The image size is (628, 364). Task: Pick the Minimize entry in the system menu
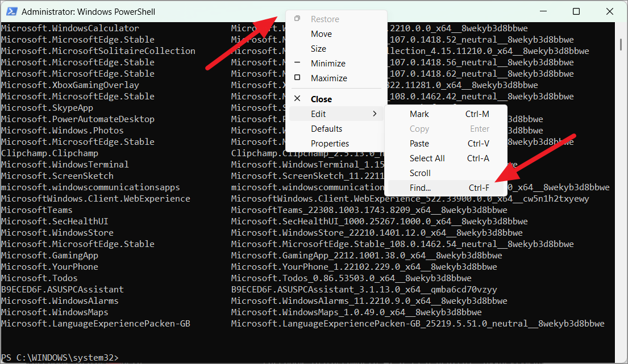point(336,64)
